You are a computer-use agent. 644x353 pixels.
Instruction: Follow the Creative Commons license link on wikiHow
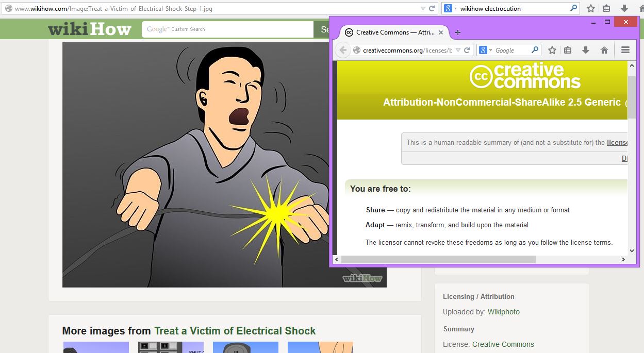pyautogui.click(x=503, y=344)
